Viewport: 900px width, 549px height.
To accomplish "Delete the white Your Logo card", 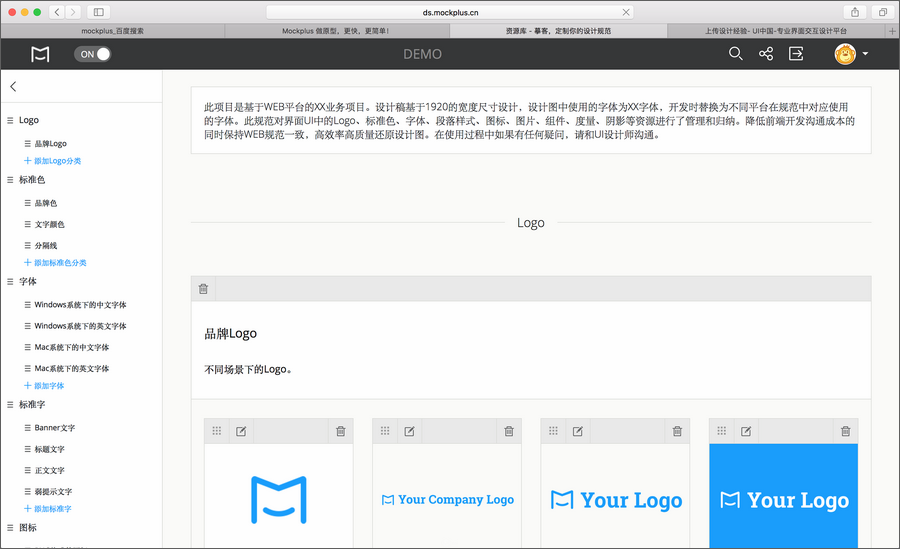I will click(x=677, y=431).
